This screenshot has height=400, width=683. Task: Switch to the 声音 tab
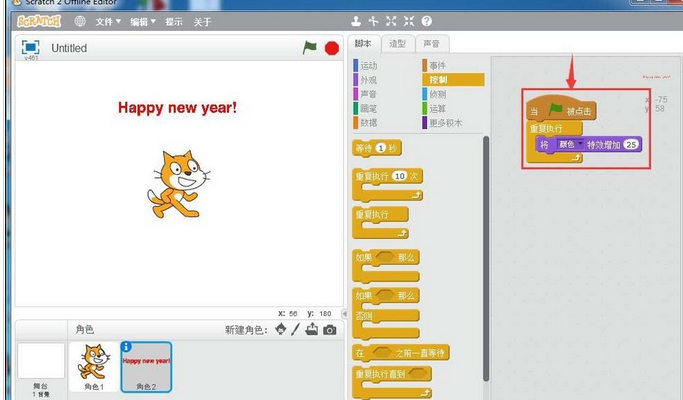[431, 44]
